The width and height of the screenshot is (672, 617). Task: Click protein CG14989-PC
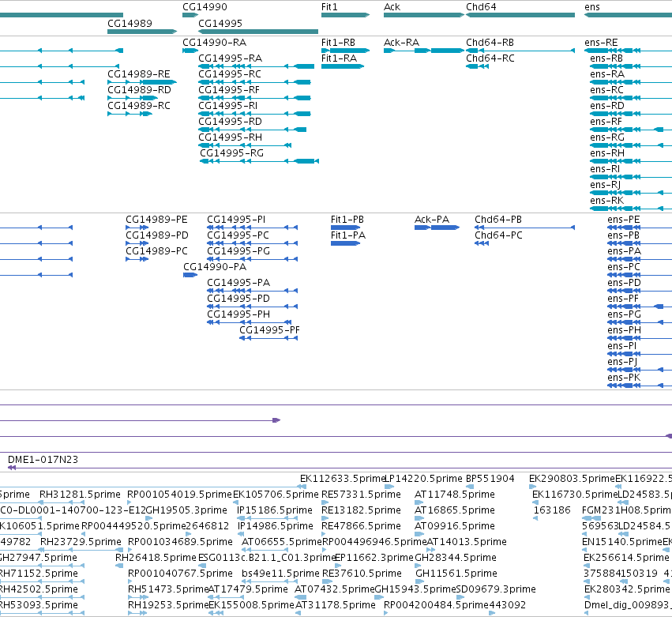[x=137, y=259]
